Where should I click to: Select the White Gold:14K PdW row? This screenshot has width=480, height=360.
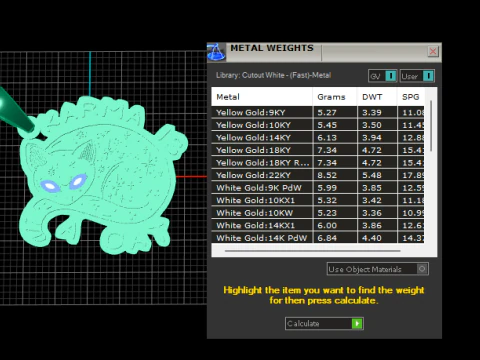(318, 238)
